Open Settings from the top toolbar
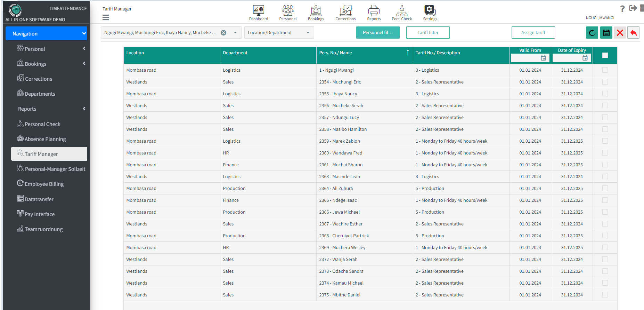The width and height of the screenshot is (644, 310). pos(430,13)
